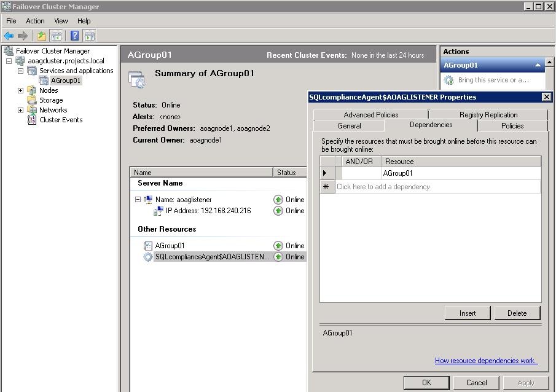Select the Cluster Events icon in tree

pos(32,120)
